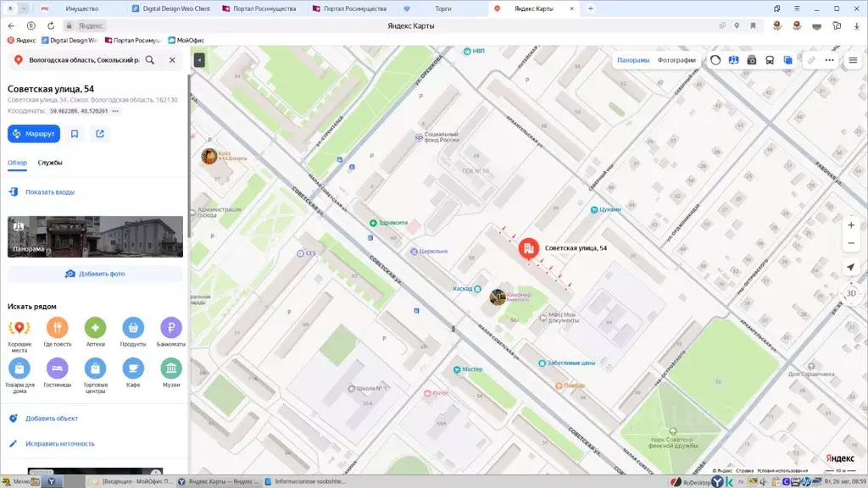Viewport: 868px width, 488px height.
Task: Save address with bookmark icon
Action: click(75, 134)
